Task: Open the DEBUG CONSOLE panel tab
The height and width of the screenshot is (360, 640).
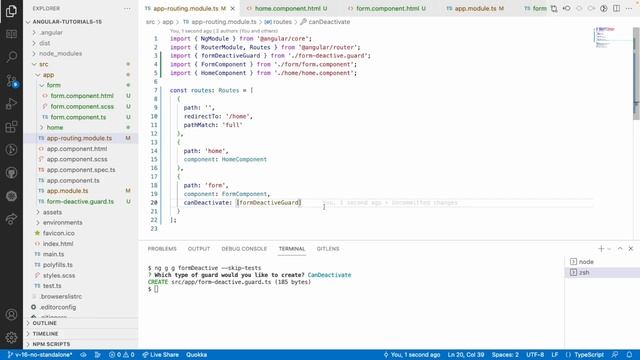Action: (x=244, y=249)
